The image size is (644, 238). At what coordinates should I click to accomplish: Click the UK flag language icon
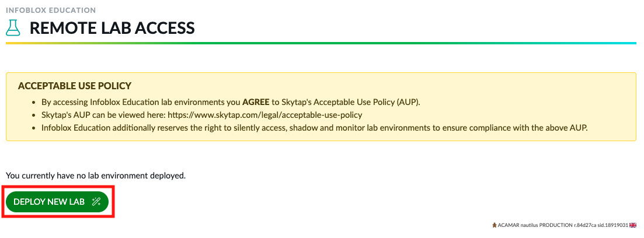coord(633,225)
